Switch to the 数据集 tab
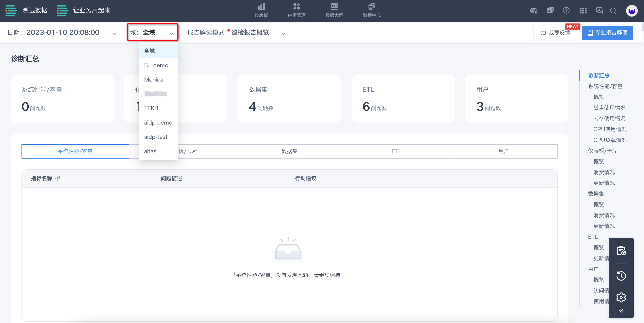Screen dimensions: 644x323 tap(289, 151)
